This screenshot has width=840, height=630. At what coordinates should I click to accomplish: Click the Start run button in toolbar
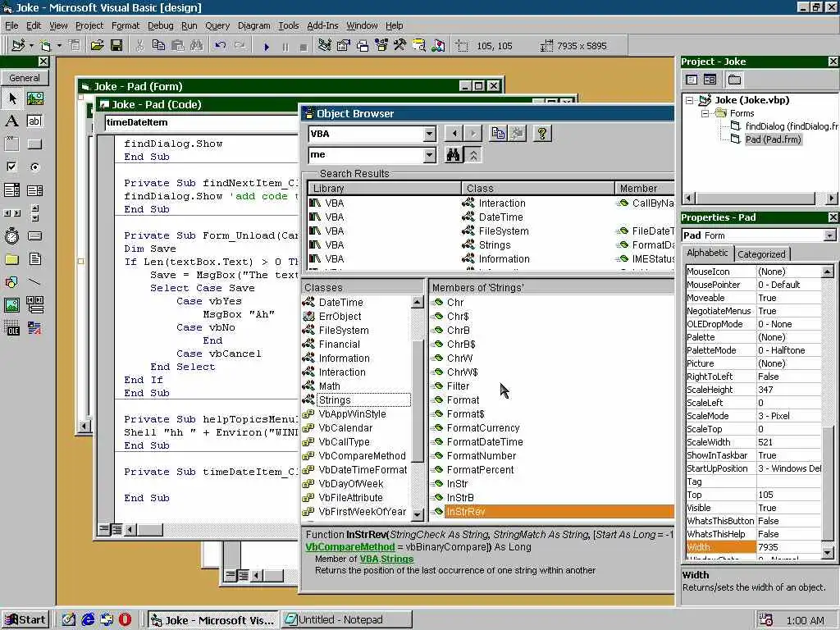pyautogui.click(x=267, y=47)
